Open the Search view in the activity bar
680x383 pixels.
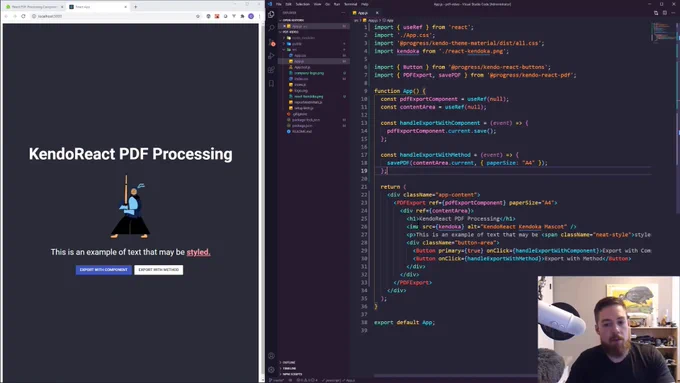click(x=271, y=28)
